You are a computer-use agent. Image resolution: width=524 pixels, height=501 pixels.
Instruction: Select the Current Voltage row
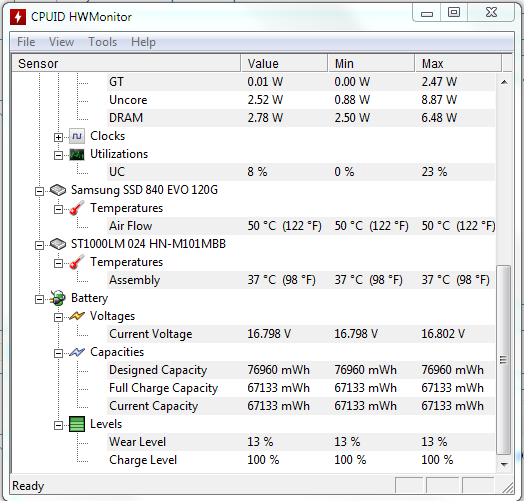pos(301,334)
